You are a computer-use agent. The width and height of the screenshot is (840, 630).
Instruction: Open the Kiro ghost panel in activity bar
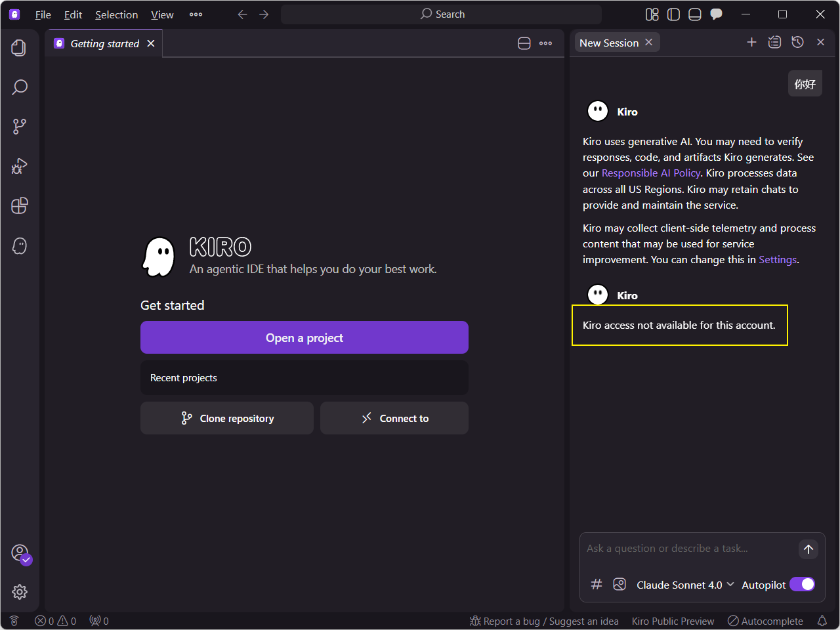point(19,245)
